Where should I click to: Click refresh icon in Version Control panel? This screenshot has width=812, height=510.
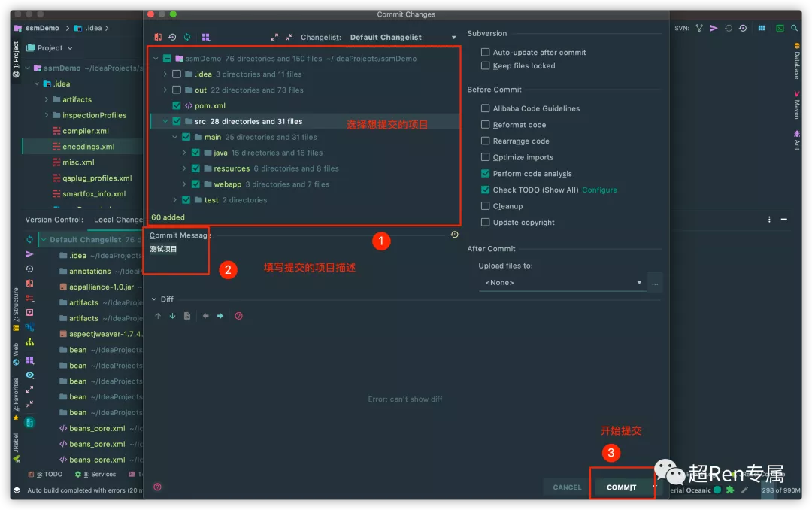click(x=29, y=239)
